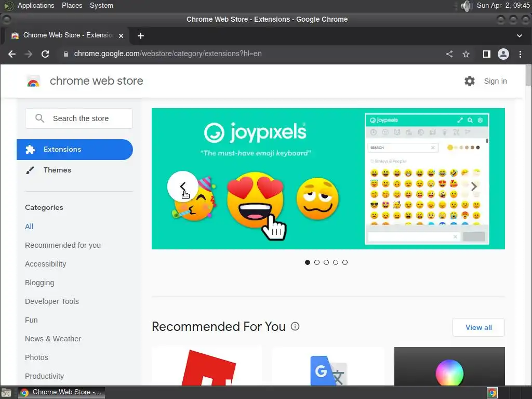This screenshot has height=399, width=532.
Task: Select the second carousel dot
Action: coord(317,262)
